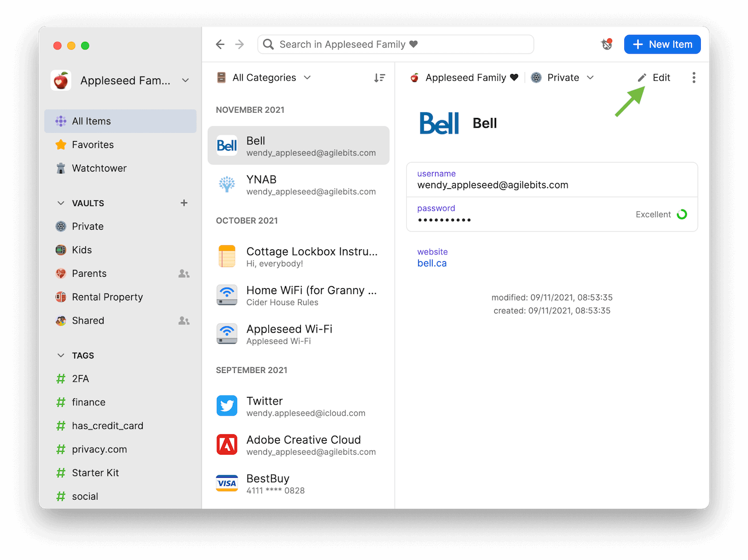Viewport: 748px width, 560px height.
Task: Click the YNAB tree icon in list
Action: 227,184
